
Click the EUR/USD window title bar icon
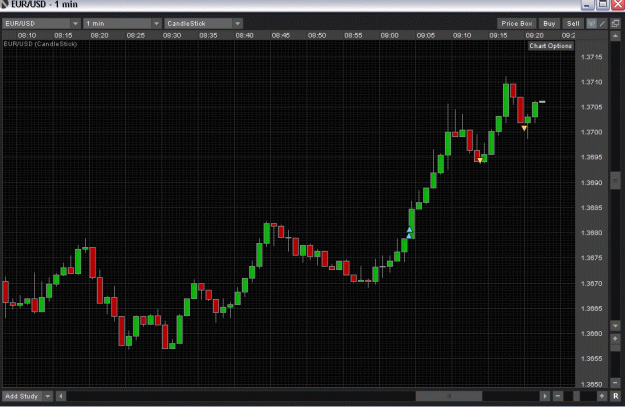4,4
